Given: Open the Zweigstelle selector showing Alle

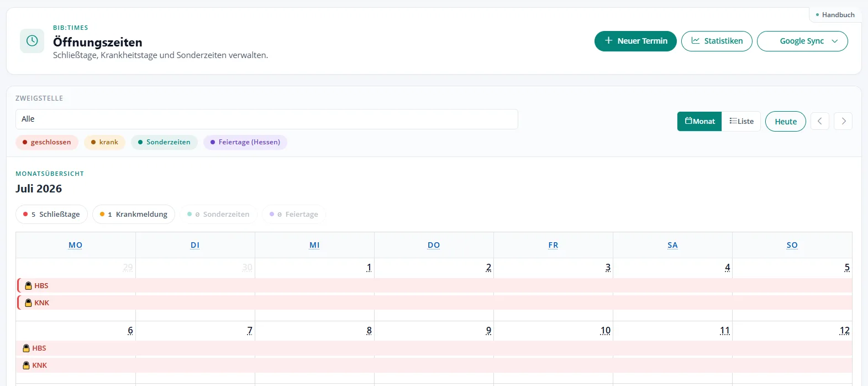Looking at the screenshot, I should pos(266,119).
